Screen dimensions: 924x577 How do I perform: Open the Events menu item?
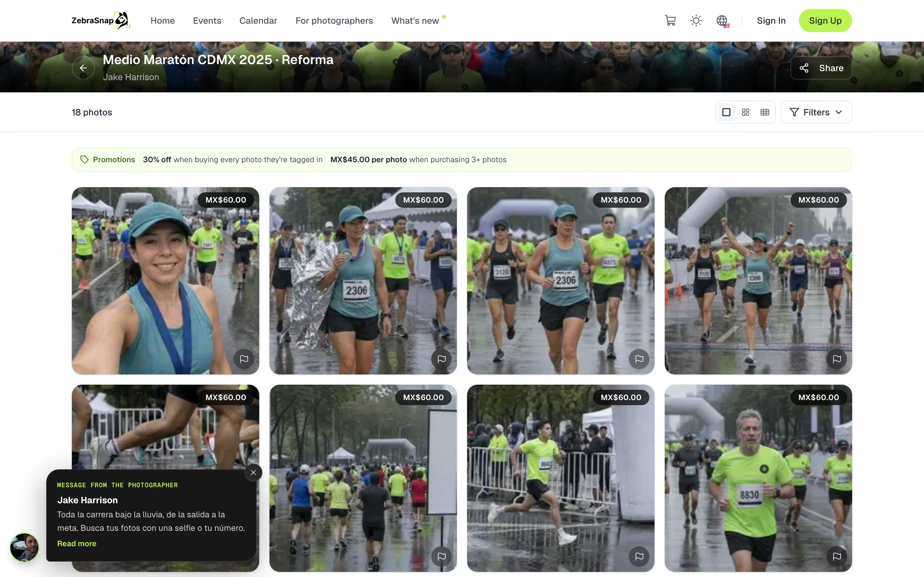point(207,21)
